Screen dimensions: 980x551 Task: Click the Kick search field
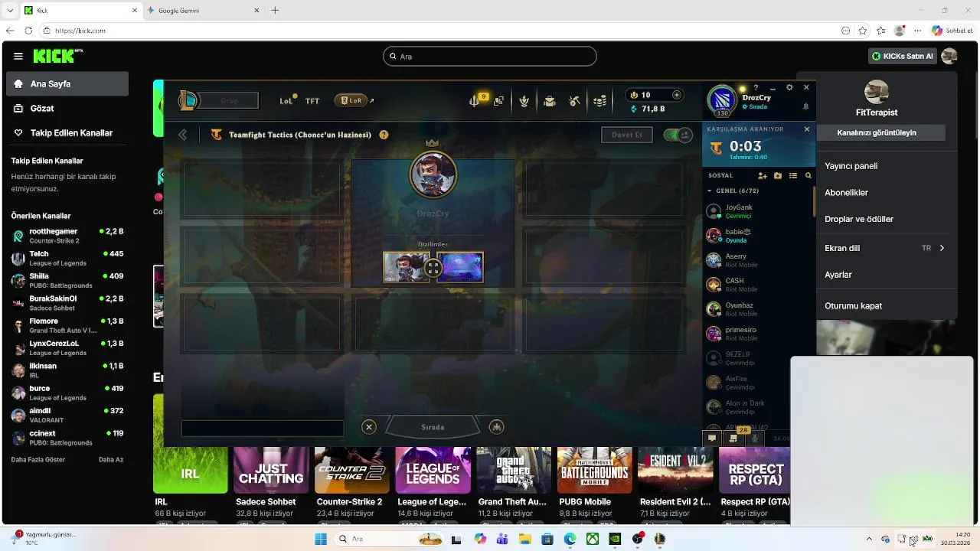pos(489,56)
